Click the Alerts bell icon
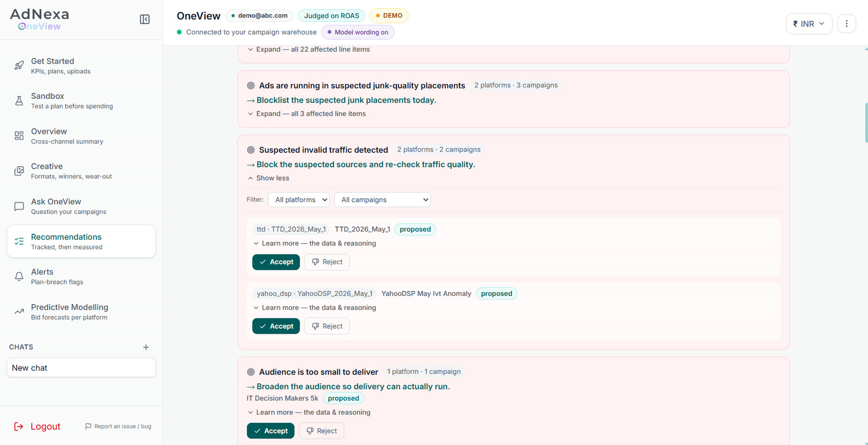The width and height of the screenshot is (868, 445). [19, 276]
